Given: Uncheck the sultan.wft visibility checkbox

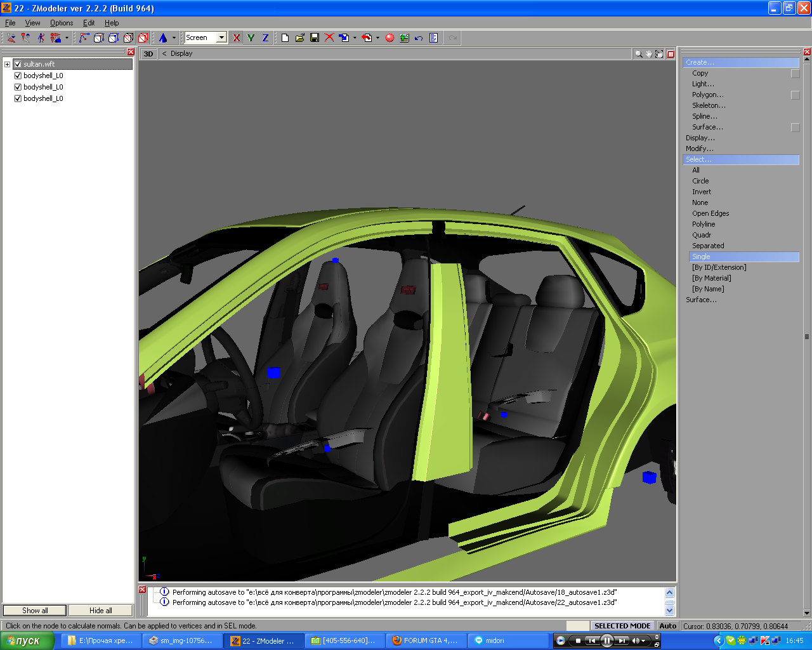Looking at the screenshot, I should click(x=18, y=64).
